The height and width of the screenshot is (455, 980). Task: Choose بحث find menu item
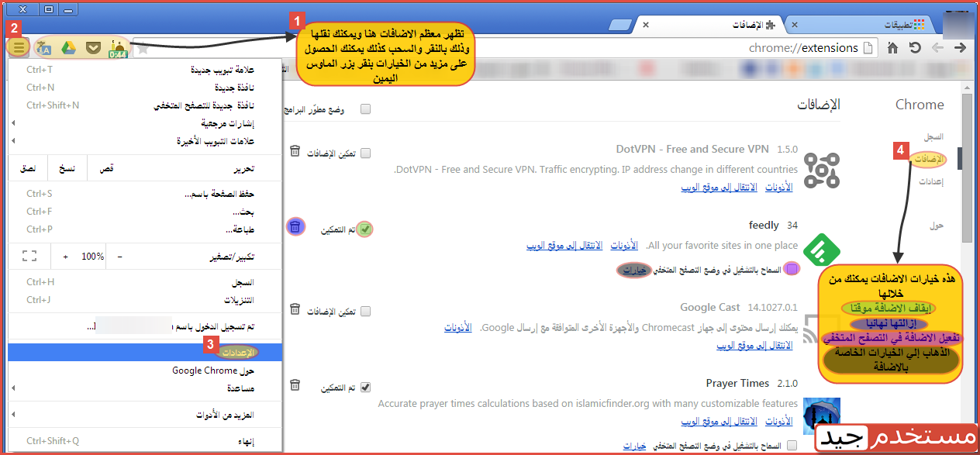coord(146,212)
